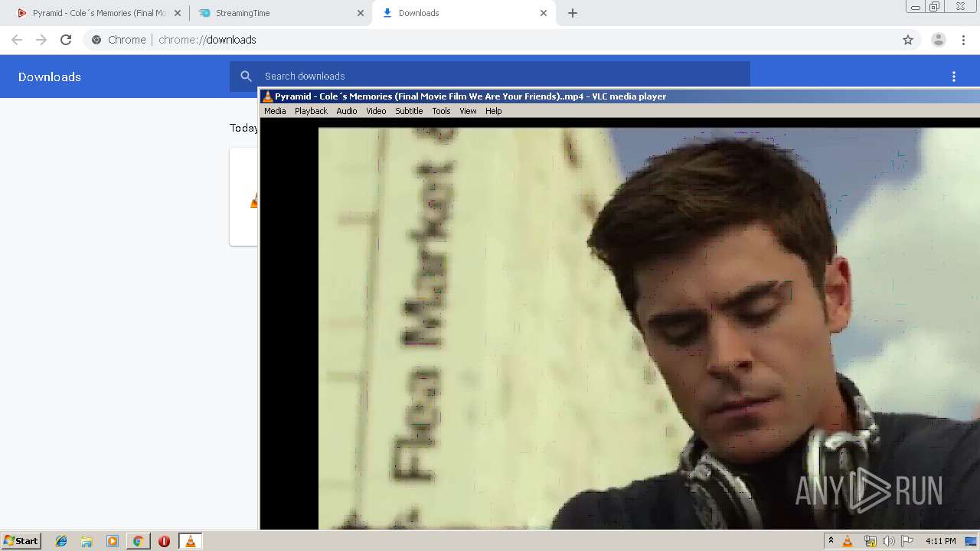
Task: Switch to Chrome on the taskbar
Action: coord(138,541)
